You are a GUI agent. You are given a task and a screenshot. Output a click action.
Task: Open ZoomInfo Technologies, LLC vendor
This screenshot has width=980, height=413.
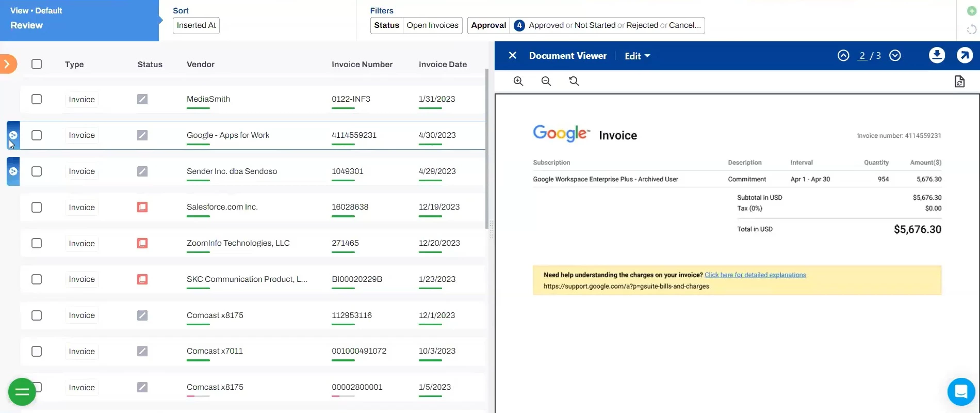point(238,243)
